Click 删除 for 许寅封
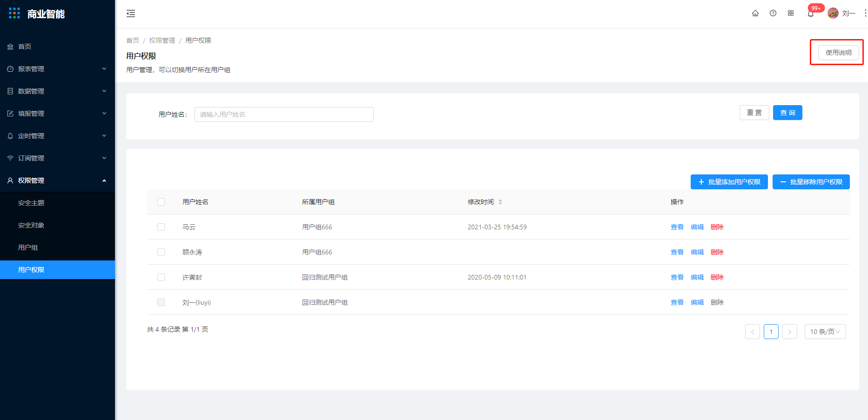The image size is (868, 420). point(717,277)
